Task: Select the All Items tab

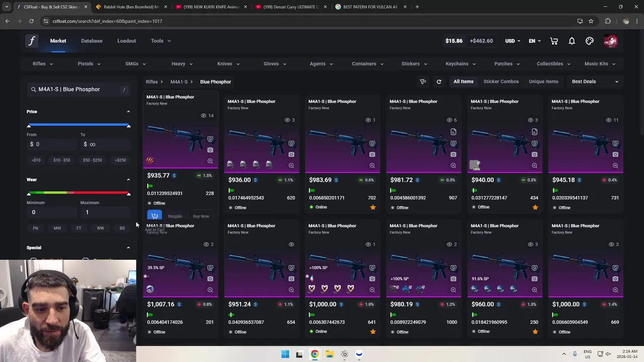Action: 463,81
